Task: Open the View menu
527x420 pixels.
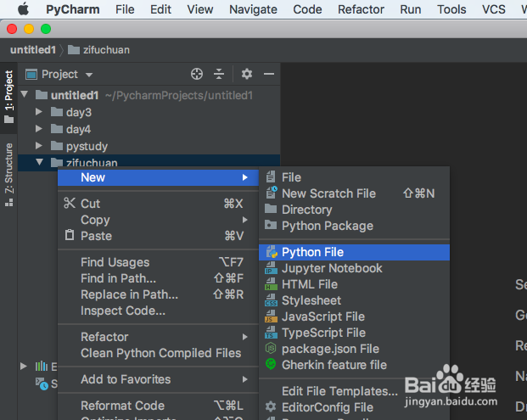Action: (x=200, y=9)
